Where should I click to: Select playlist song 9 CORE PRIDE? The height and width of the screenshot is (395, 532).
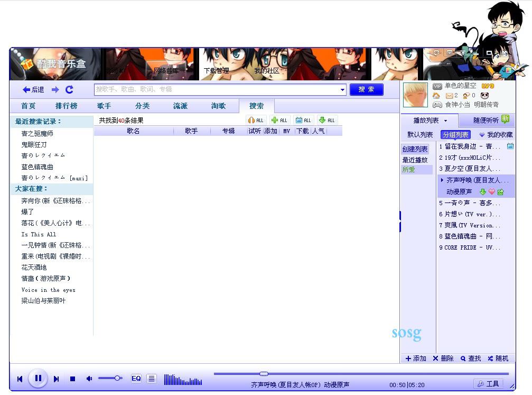(x=470, y=247)
